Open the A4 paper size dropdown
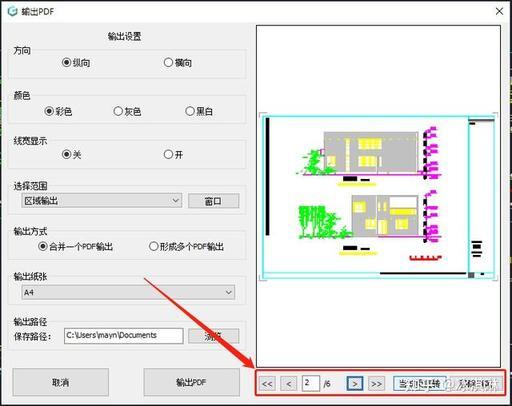 (128, 292)
